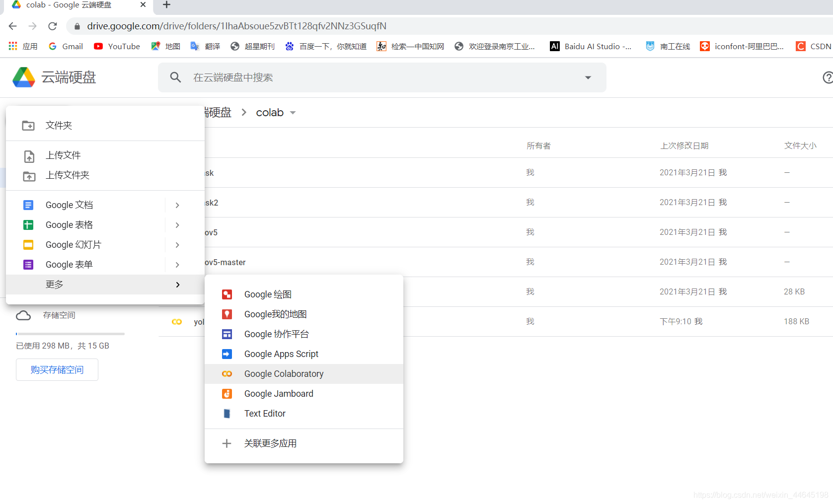
Task: Expand the Google 文档 submenu arrow
Action: [x=177, y=205]
